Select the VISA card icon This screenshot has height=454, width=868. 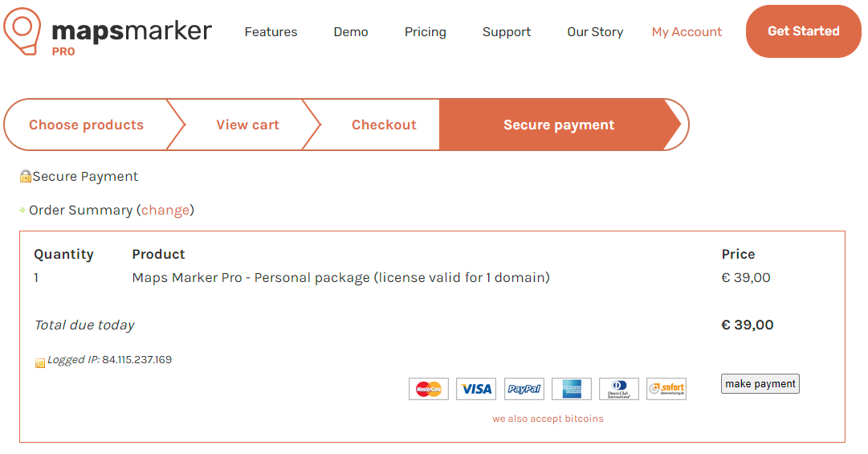(476, 389)
